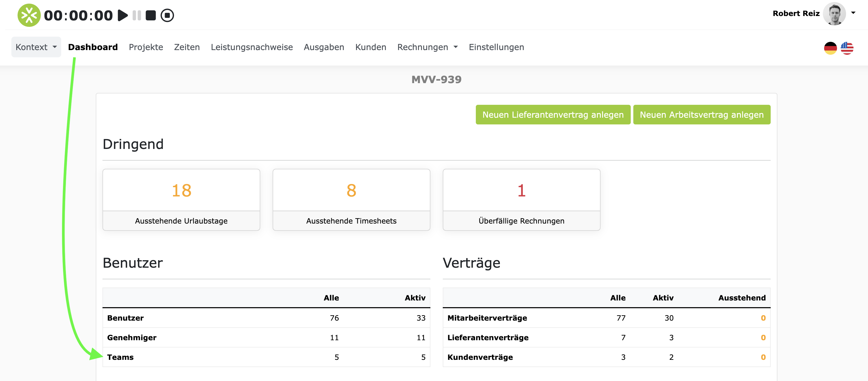Open Einstellungen
The height and width of the screenshot is (381, 868).
point(496,47)
